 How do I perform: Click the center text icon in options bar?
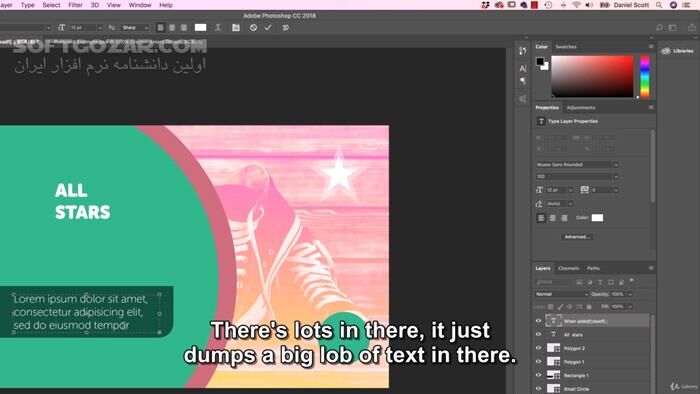172,28
